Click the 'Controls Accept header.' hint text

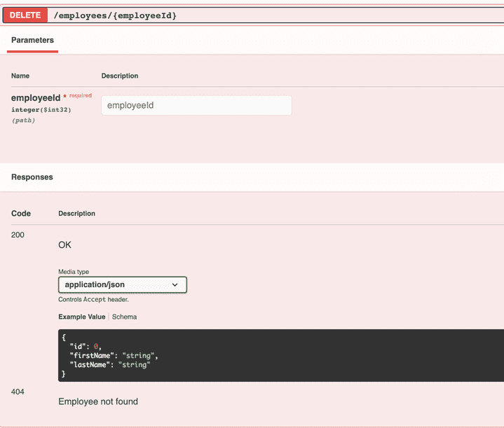(x=93, y=299)
